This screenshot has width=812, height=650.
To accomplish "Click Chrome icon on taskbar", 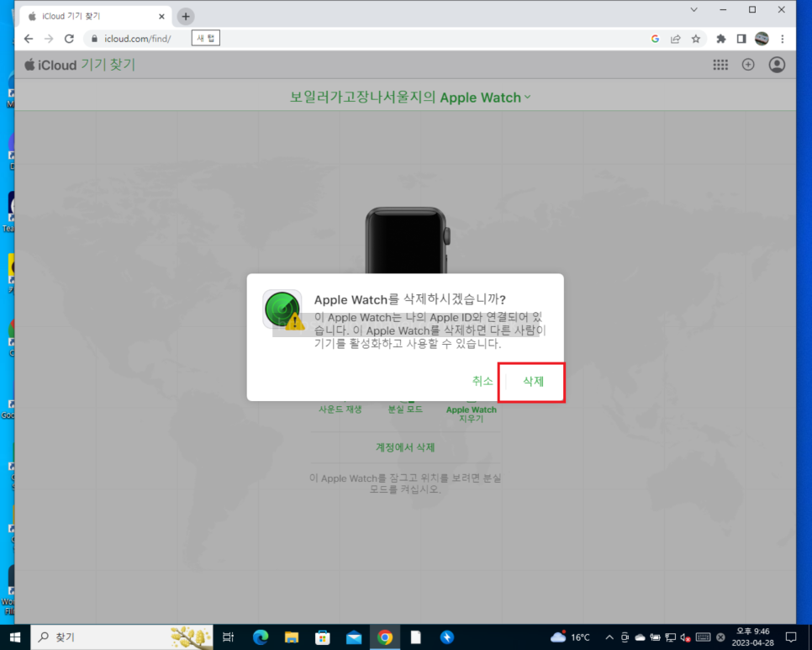I will (x=385, y=637).
